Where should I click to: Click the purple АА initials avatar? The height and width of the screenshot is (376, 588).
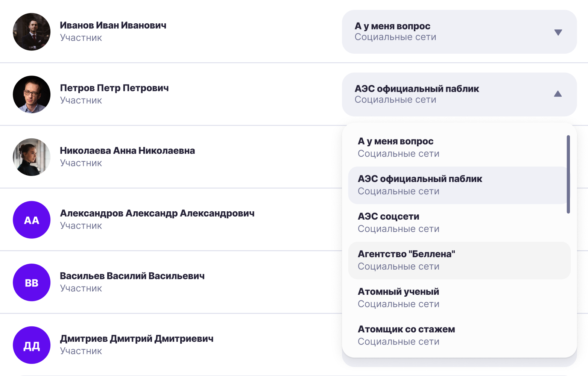(x=32, y=220)
